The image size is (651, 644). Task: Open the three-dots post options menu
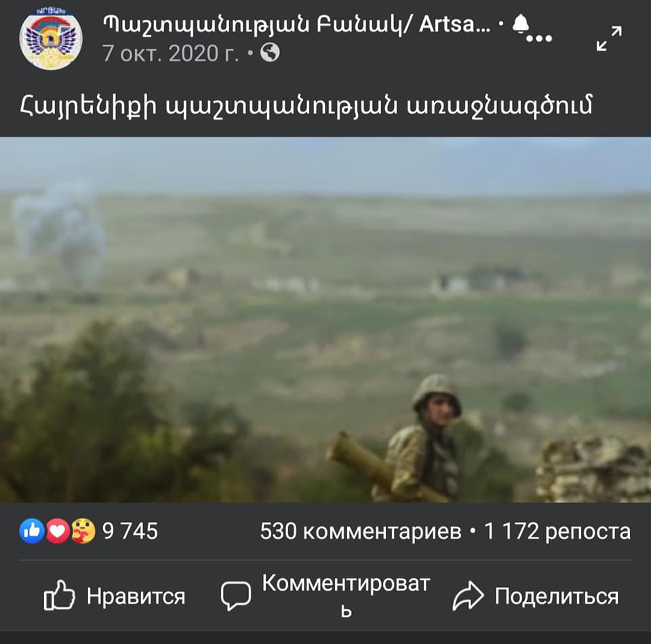click(x=539, y=39)
